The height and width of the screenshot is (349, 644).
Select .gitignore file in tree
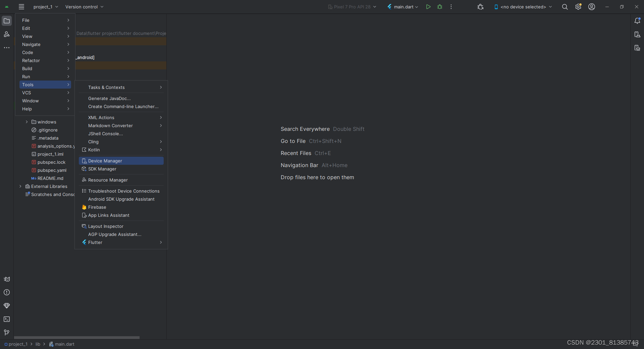point(45,130)
